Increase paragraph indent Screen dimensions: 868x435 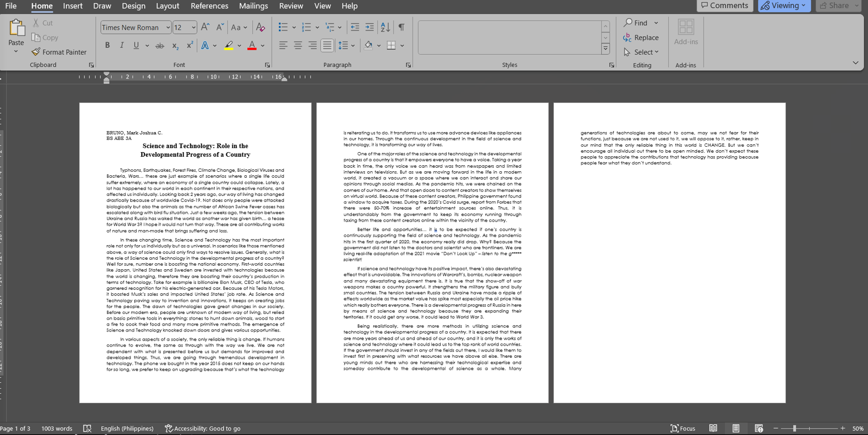(x=369, y=27)
